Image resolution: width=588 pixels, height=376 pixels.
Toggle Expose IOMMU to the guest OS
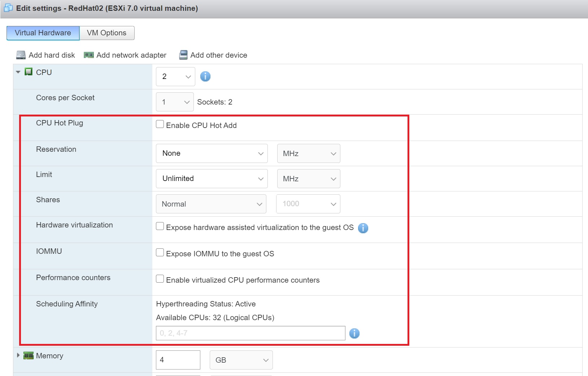(x=160, y=253)
